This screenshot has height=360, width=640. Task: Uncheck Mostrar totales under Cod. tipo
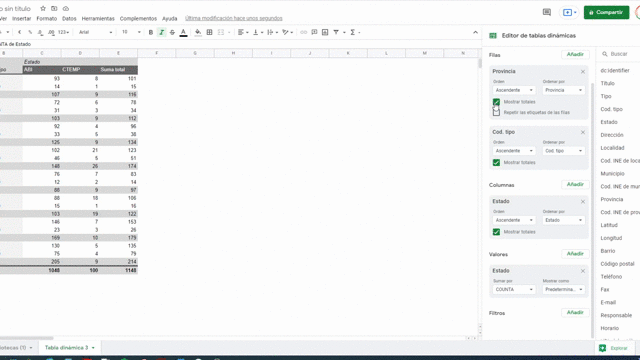pos(496,162)
